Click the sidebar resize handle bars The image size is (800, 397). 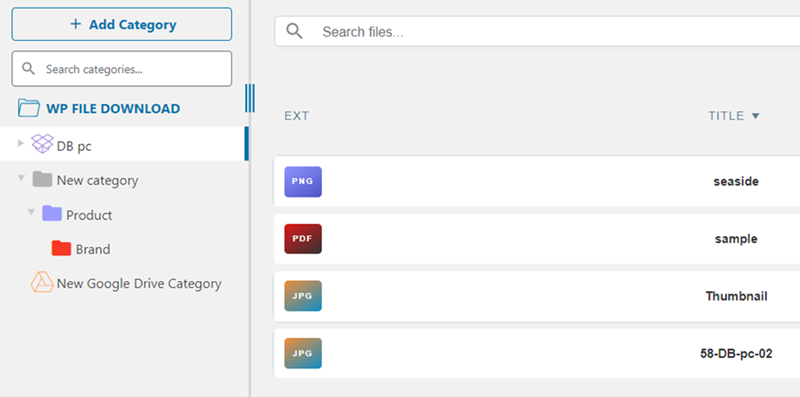point(249,98)
